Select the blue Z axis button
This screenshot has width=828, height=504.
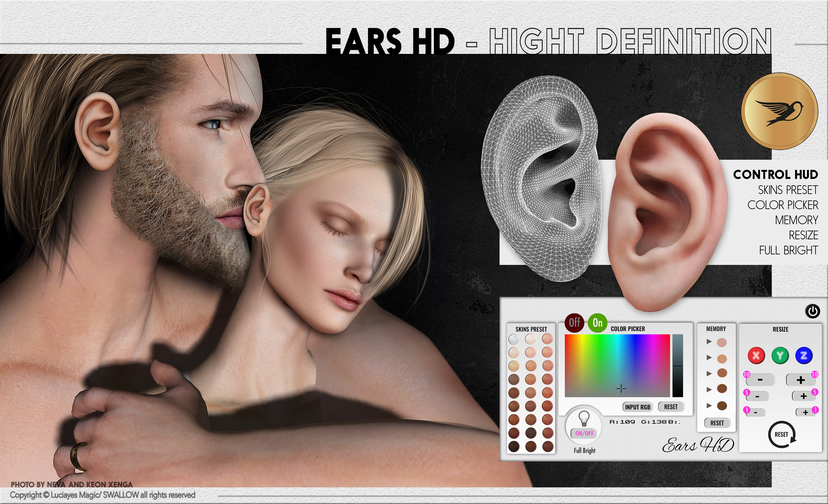coord(804,355)
